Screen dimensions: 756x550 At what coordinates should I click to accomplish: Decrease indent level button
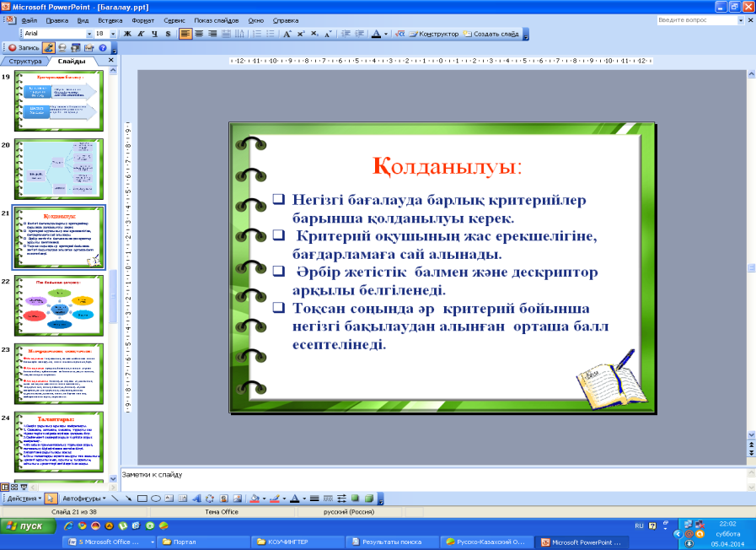[346, 34]
